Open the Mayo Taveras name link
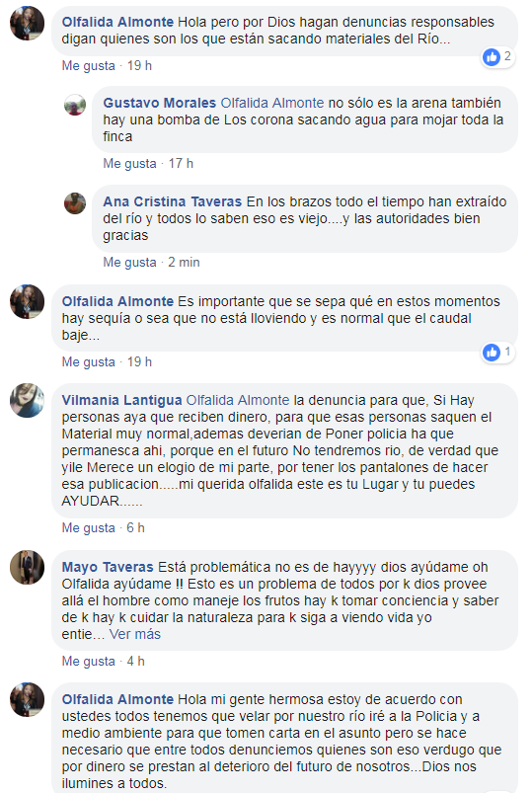532x793 pixels. coord(108,567)
